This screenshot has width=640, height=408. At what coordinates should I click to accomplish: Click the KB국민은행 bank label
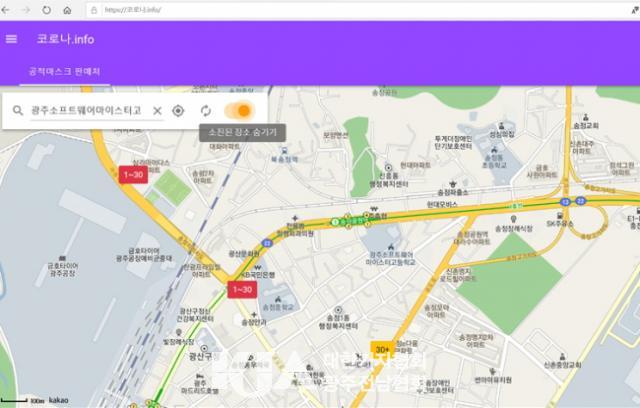(259, 275)
